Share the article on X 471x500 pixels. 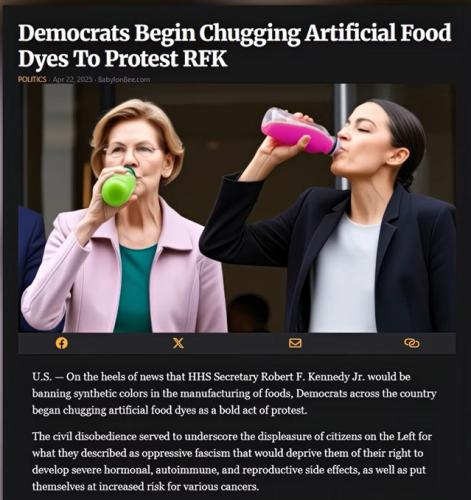point(178,343)
